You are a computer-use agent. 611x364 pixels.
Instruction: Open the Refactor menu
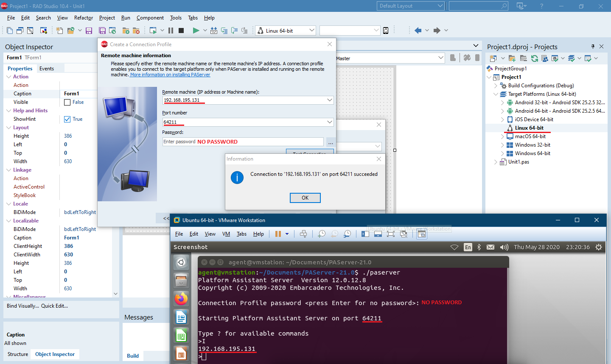click(84, 18)
